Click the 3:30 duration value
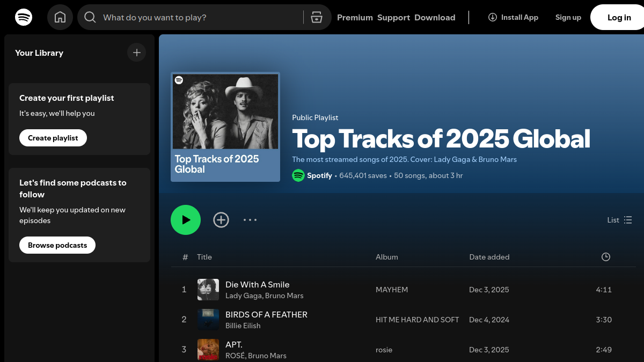Image resolution: width=644 pixels, height=362 pixels. (604, 320)
